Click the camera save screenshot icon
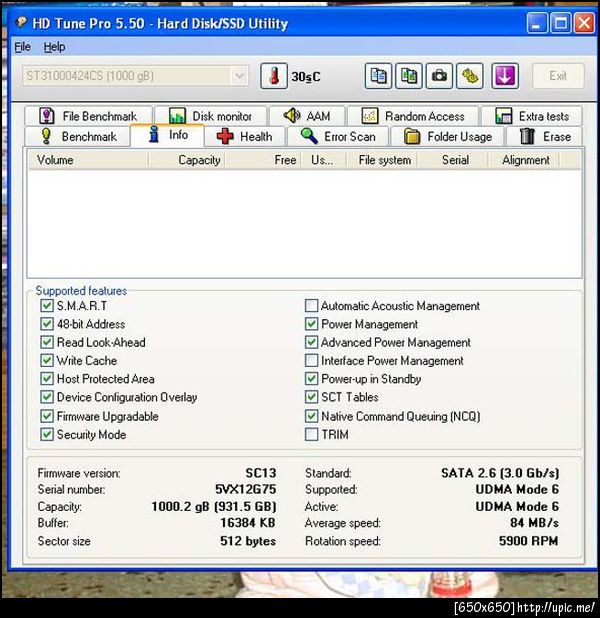This screenshot has width=600, height=618. click(x=439, y=76)
